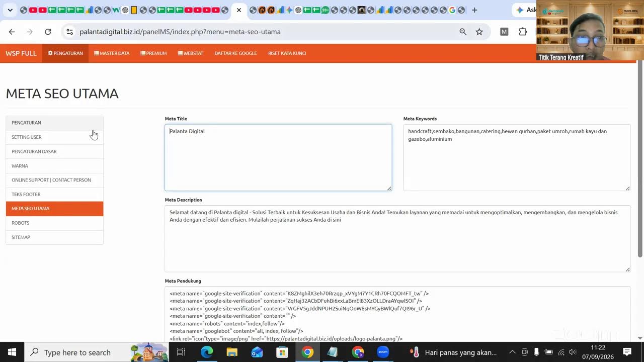The height and width of the screenshot is (362, 644).
Task: Show hidden system tray icons chevron
Action: tap(512, 352)
